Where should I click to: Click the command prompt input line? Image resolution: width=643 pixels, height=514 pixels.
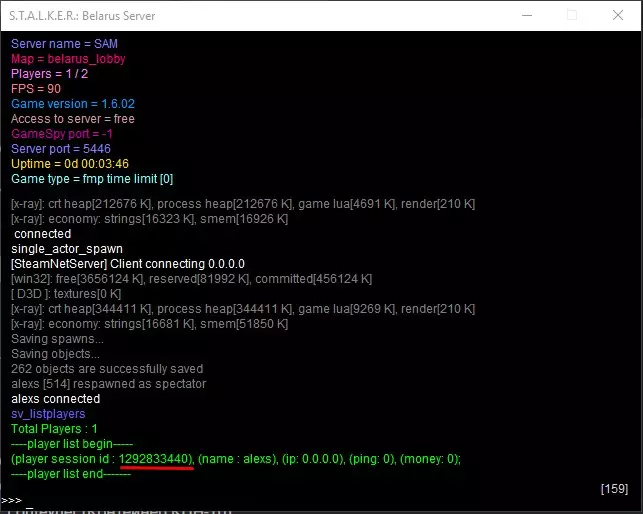point(320,500)
